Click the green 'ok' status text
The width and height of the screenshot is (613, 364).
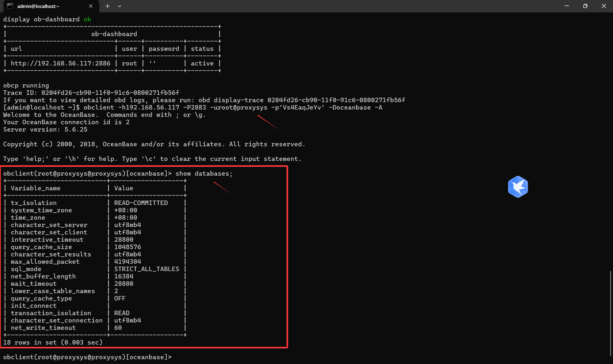point(87,19)
